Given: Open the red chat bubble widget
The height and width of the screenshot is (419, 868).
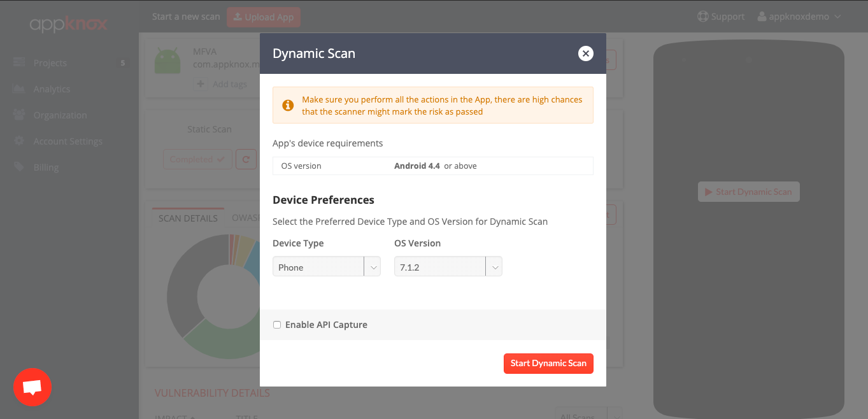Looking at the screenshot, I should 32,387.
